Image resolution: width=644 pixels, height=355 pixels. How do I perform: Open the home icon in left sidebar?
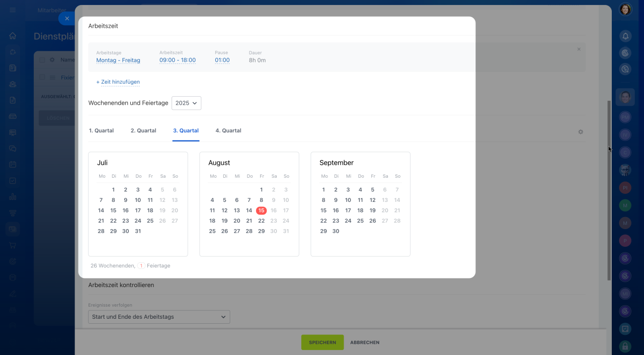[x=13, y=36]
